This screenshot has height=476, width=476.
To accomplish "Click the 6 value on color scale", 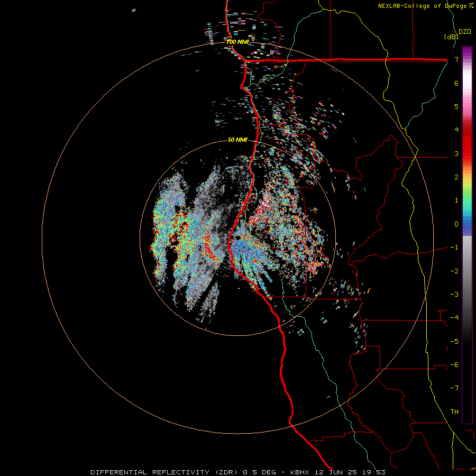I will (456, 83).
